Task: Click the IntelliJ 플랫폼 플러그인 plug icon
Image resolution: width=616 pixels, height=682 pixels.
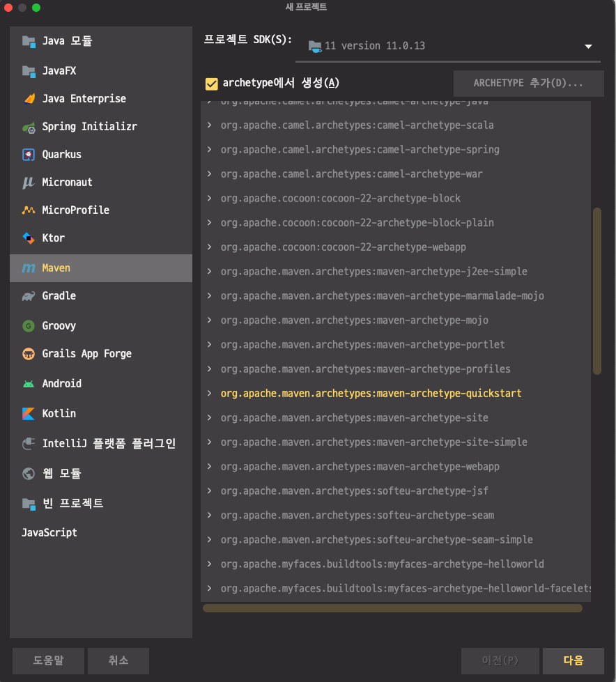Action: (x=29, y=444)
